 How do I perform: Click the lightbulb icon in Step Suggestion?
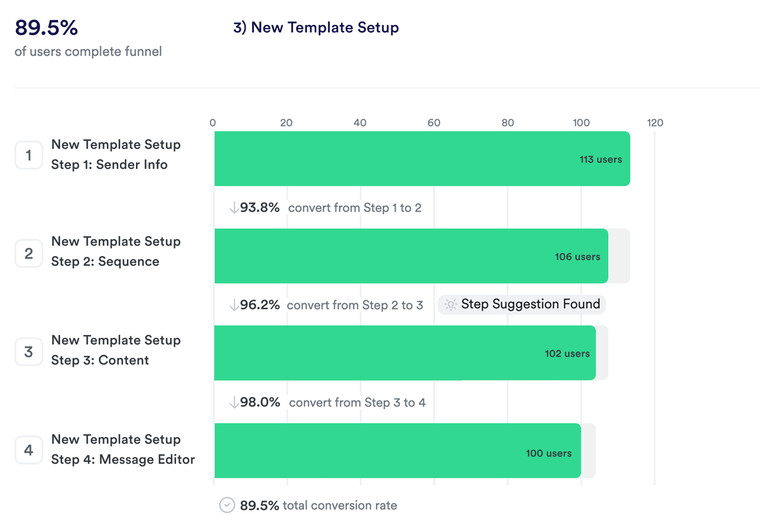tap(450, 304)
